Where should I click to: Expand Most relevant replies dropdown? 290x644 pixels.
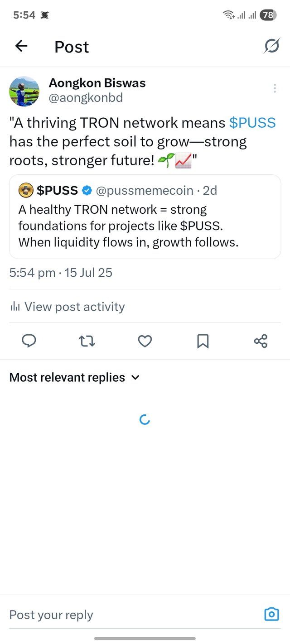click(x=75, y=377)
